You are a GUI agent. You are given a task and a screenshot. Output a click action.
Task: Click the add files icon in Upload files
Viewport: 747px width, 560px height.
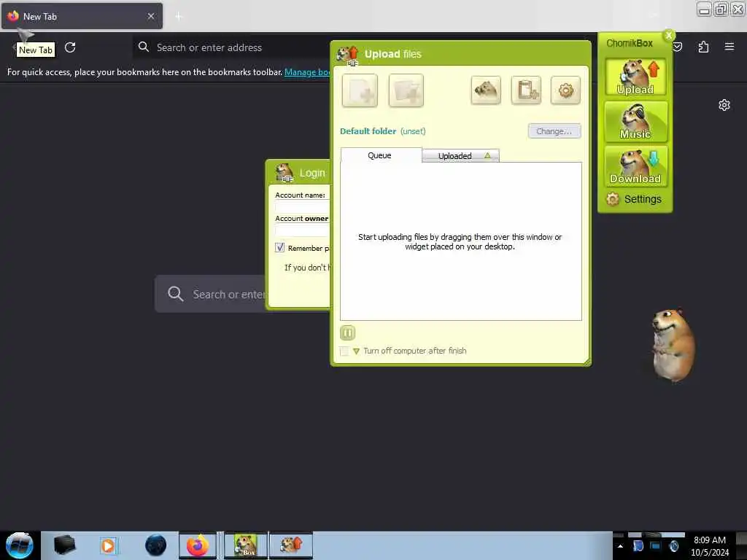point(360,90)
